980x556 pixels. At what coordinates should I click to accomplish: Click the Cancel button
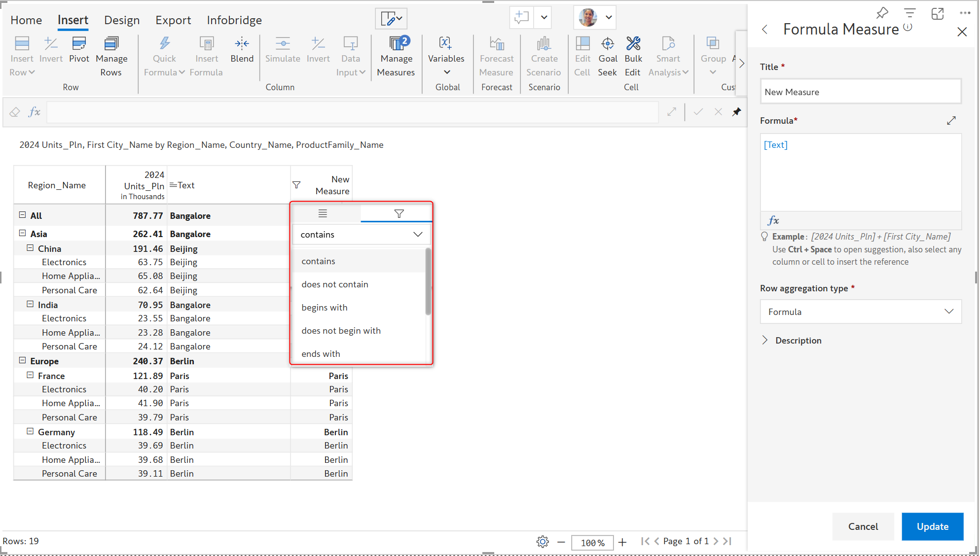[863, 526]
